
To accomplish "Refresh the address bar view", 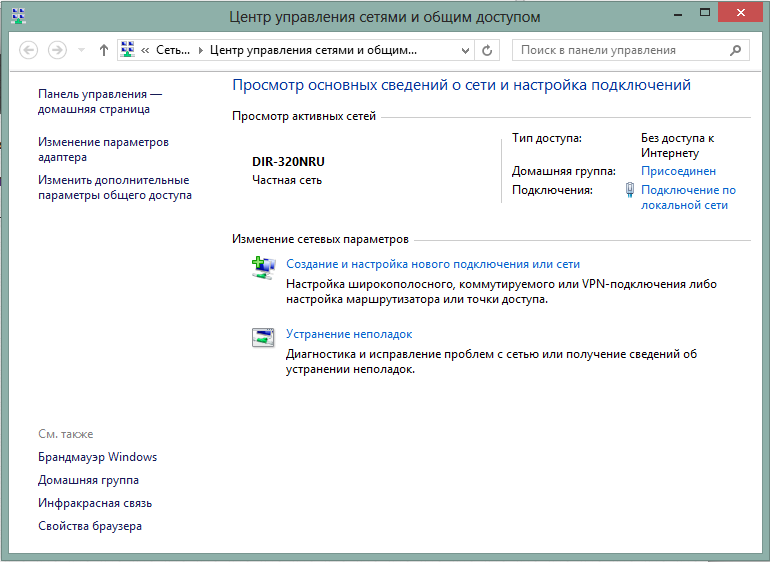I will point(487,50).
